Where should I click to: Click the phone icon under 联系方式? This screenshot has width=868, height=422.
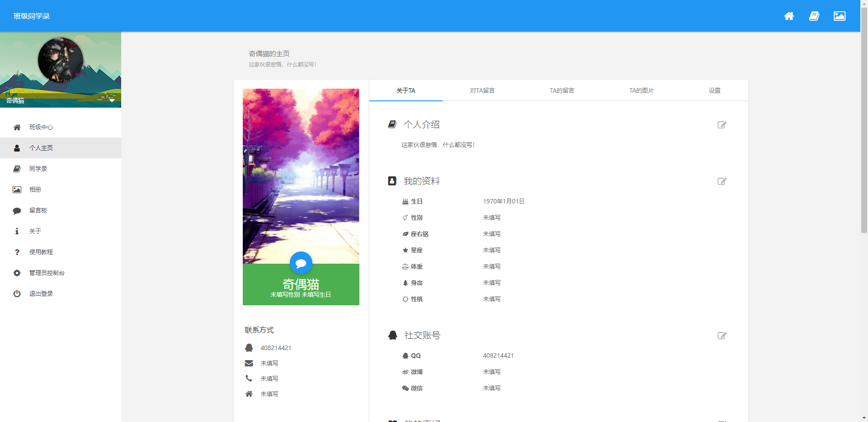coord(249,378)
